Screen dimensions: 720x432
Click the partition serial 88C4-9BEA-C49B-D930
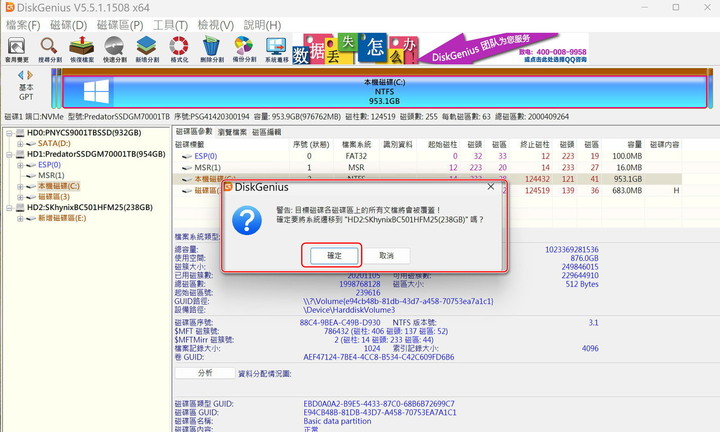[x=340, y=323]
